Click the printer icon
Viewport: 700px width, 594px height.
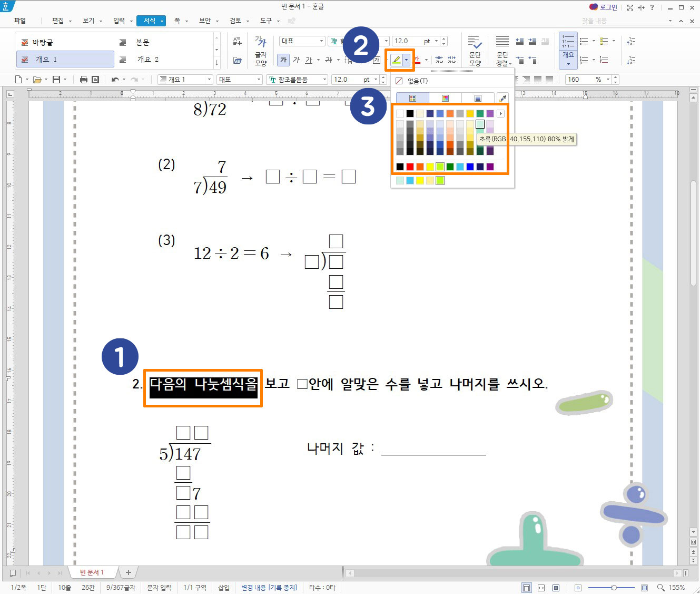click(x=83, y=80)
